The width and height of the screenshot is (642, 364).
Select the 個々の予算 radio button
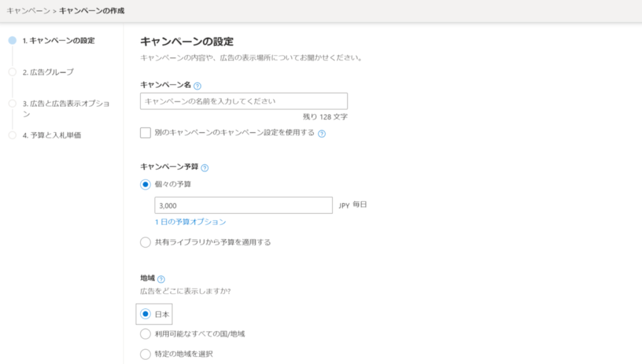[x=145, y=185]
